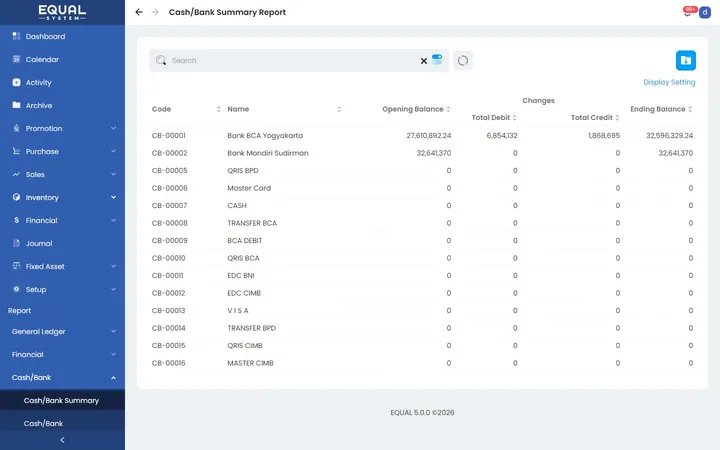Click the Activity icon in sidebar
Screen dimensions: 720x450
click(x=17, y=82)
